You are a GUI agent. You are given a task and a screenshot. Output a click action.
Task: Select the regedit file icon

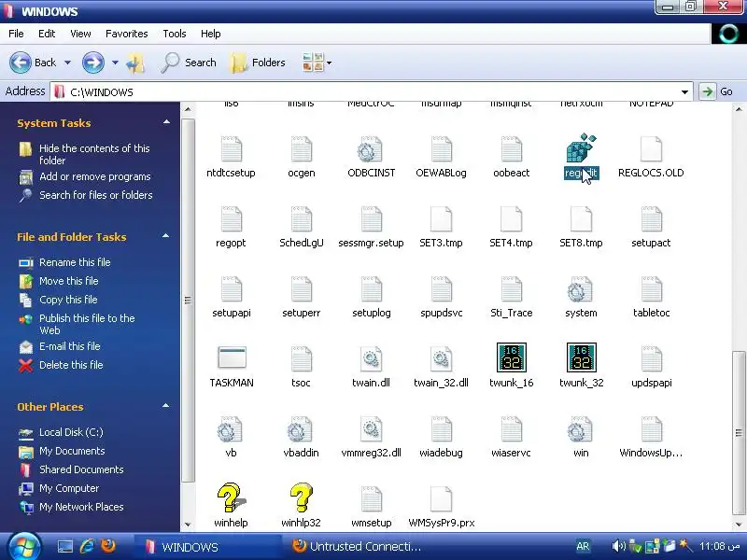[x=581, y=148]
